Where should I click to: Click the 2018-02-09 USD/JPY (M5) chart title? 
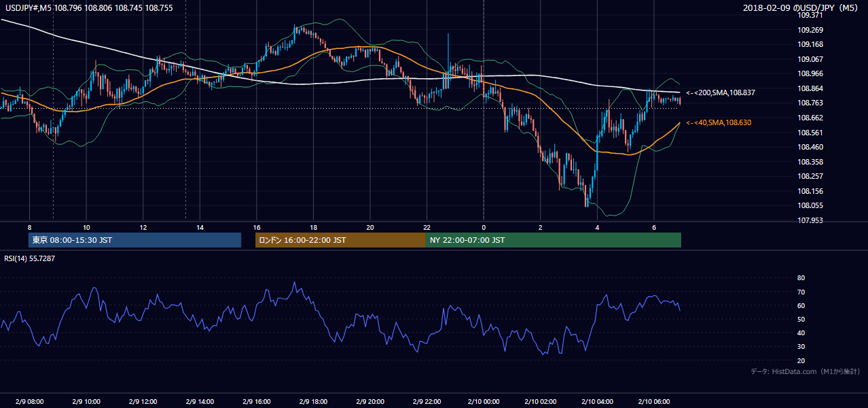(x=801, y=7)
